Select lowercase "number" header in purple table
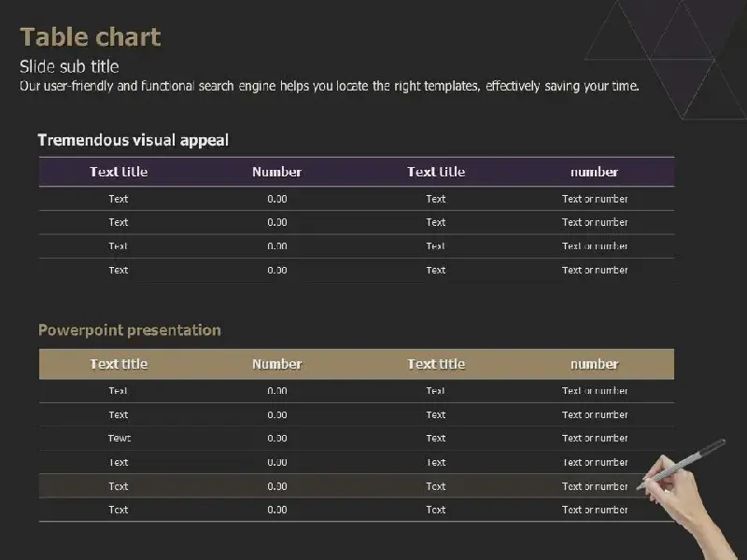The height and width of the screenshot is (560, 747). click(x=594, y=172)
